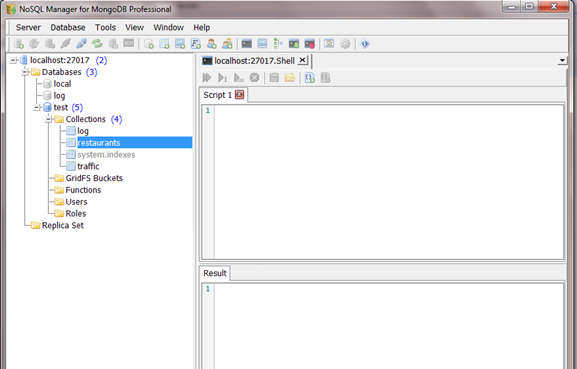Viewport: 577px width, 369px height.
Task: Open Shell via dark console toolbar icon
Action: point(247,44)
